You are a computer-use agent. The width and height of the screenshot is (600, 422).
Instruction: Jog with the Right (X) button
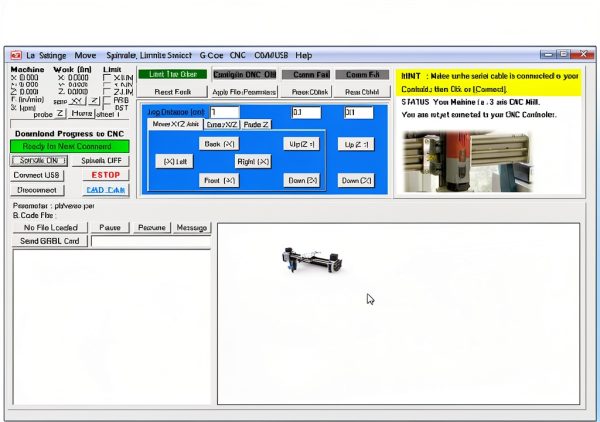tap(253, 161)
